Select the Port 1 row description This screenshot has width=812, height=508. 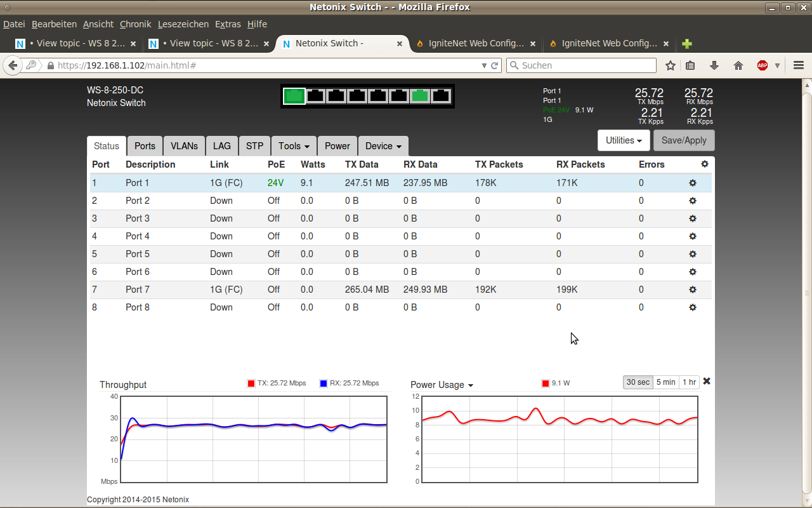(138, 183)
